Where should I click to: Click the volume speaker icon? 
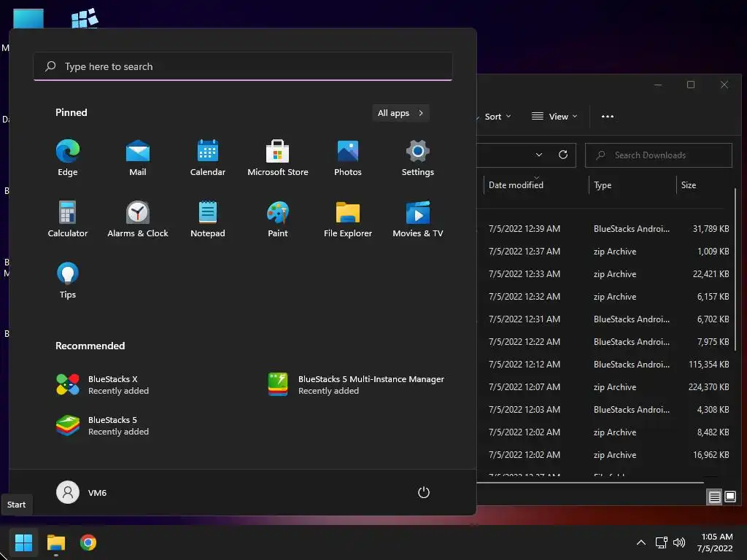click(679, 542)
